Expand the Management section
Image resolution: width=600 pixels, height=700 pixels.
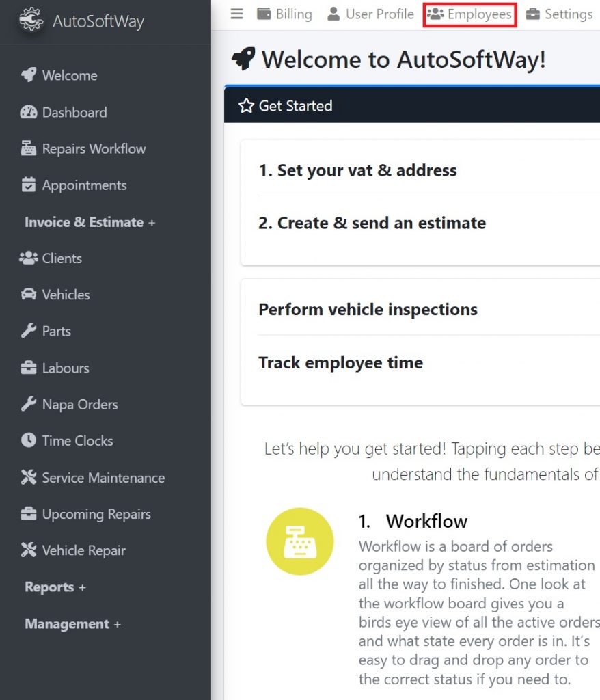click(x=72, y=623)
